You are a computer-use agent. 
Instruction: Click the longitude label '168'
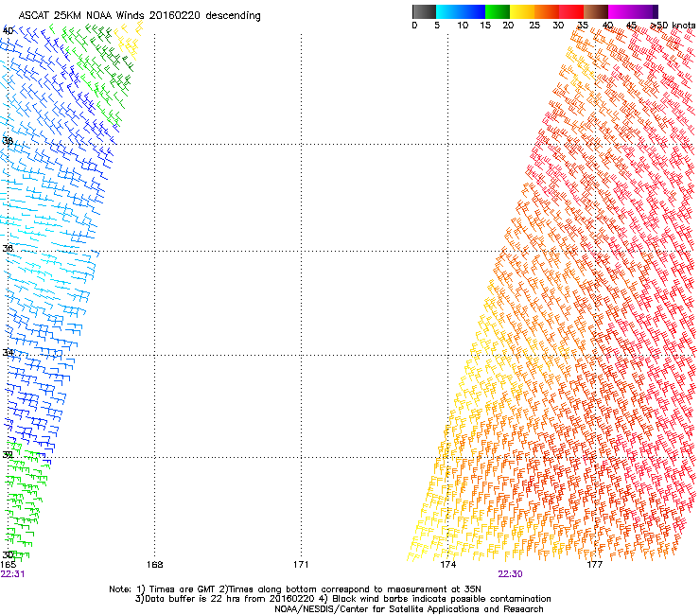tap(154, 565)
